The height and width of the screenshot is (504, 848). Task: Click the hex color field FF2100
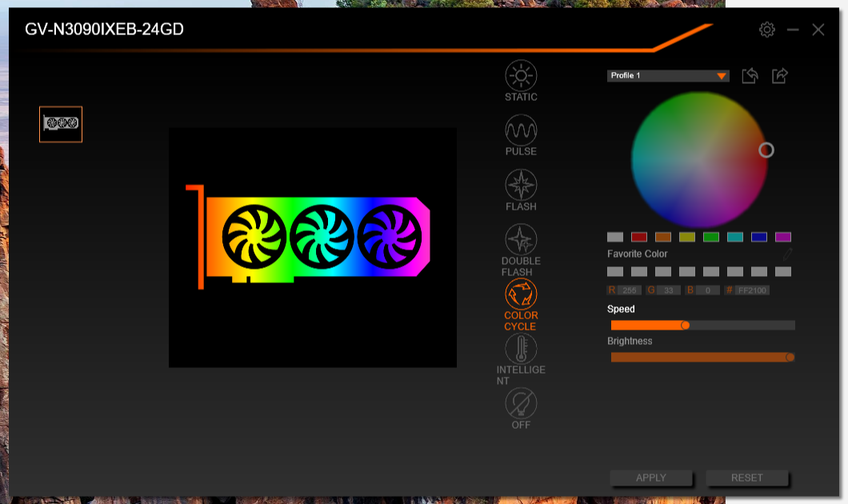coord(752,290)
